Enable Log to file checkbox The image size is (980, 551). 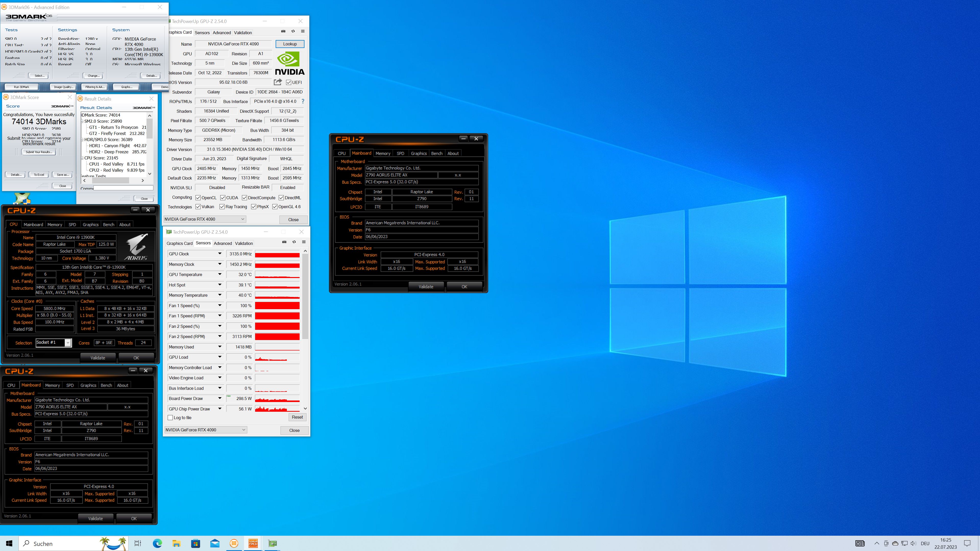point(170,418)
